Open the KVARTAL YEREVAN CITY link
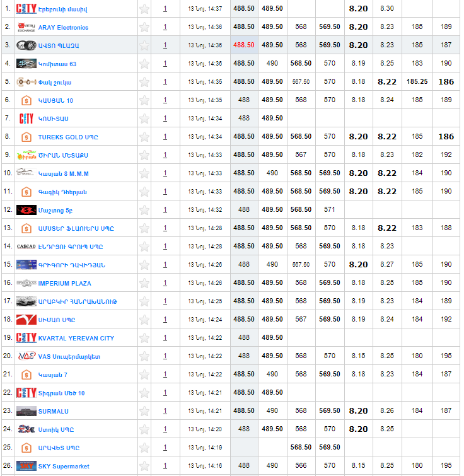This screenshot has height=476, width=464. [76, 338]
